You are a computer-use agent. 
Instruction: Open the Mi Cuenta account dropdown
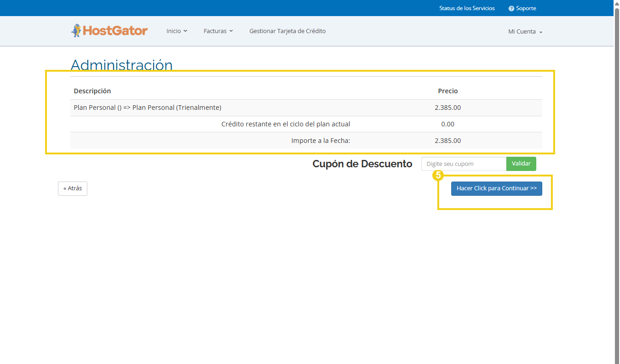[525, 32]
